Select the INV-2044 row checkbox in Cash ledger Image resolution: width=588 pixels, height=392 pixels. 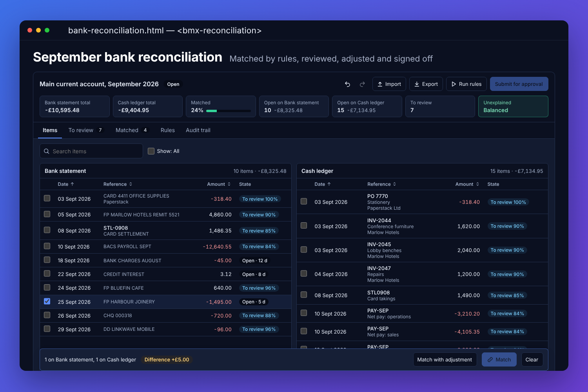pyautogui.click(x=304, y=226)
